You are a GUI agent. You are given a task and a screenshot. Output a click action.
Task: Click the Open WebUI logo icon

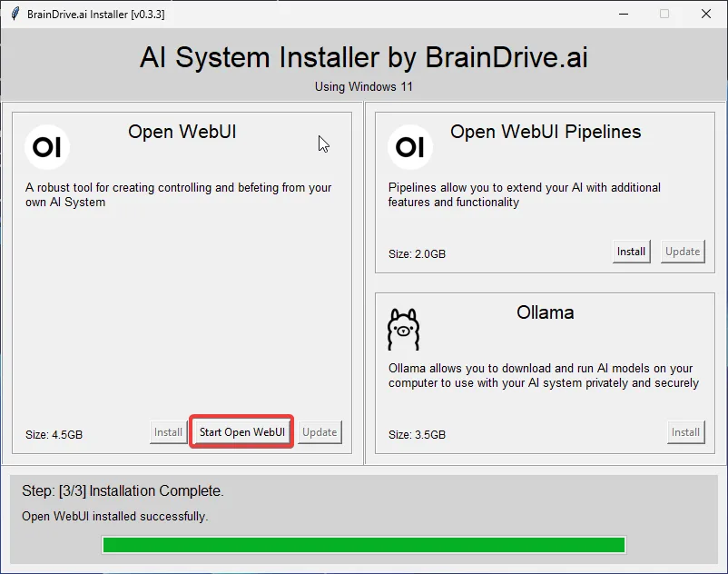[47, 147]
